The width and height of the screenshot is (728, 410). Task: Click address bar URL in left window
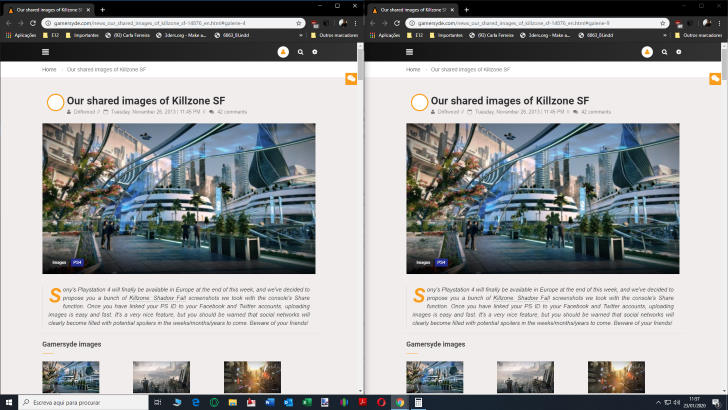click(x=150, y=23)
